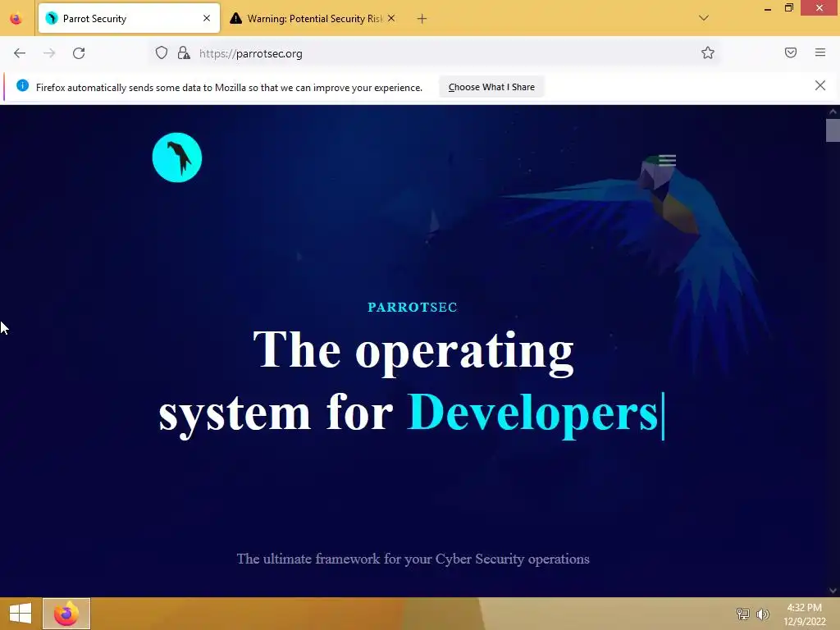The image size is (840, 630).
Task: Click the page vertical scrollbar thumb
Action: coord(833,130)
